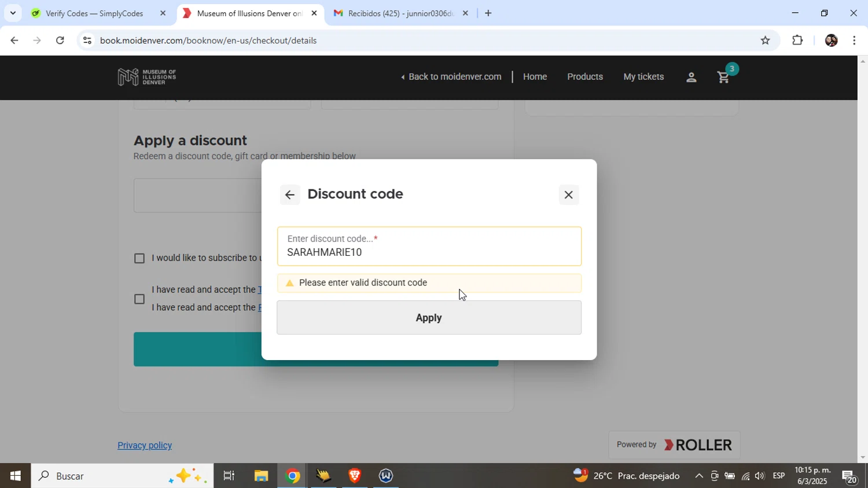This screenshot has height=488, width=868.
Task: Click the Buscar taskbar search box
Action: (x=122, y=476)
